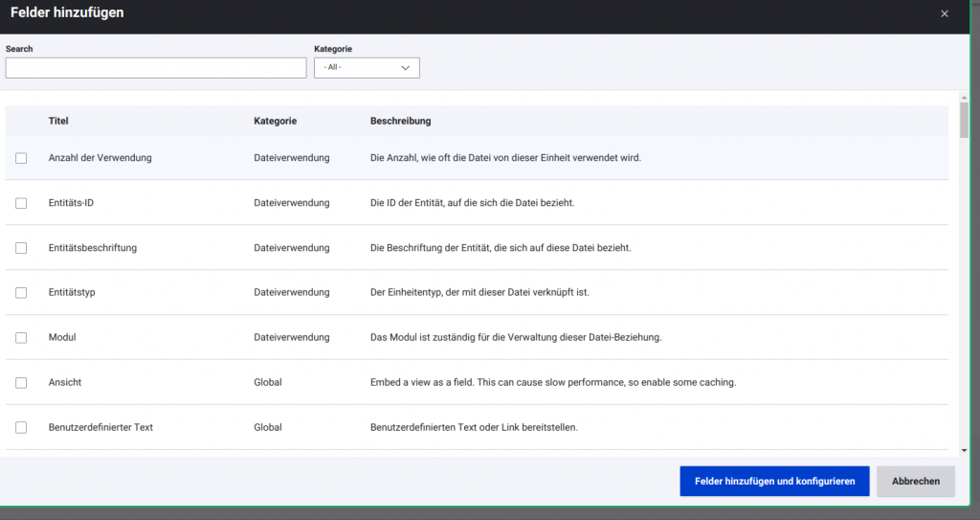Screen dimensions: 980x520
Task: Tick the Anzahl der Verwendung checkbox
Action: point(21,158)
